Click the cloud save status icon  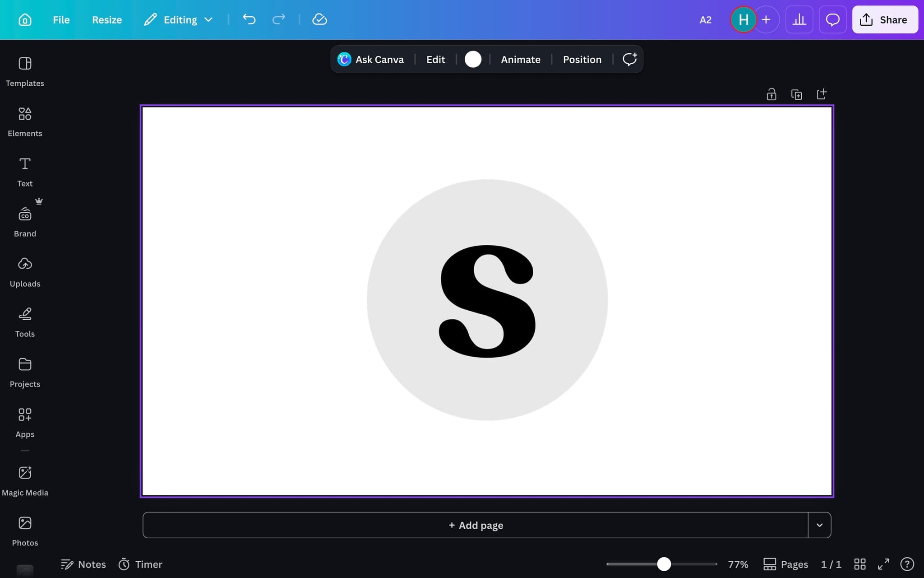(x=319, y=19)
